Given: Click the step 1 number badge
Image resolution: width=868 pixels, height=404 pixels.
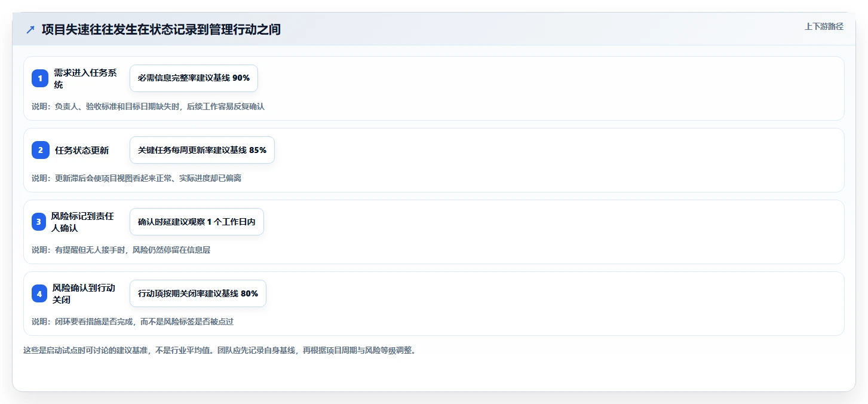Looking at the screenshot, I should tap(40, 78).
